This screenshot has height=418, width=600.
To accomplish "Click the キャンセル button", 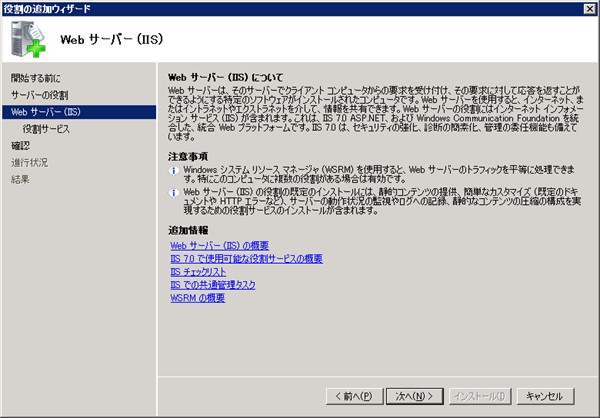I will point(545,396).
